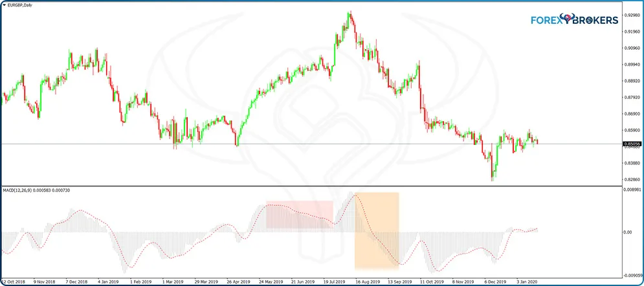Click the MACD(12,26,9) indicator label
Image resolution: width=644 pixels, height=286 pixels.
tap(36, 190)
